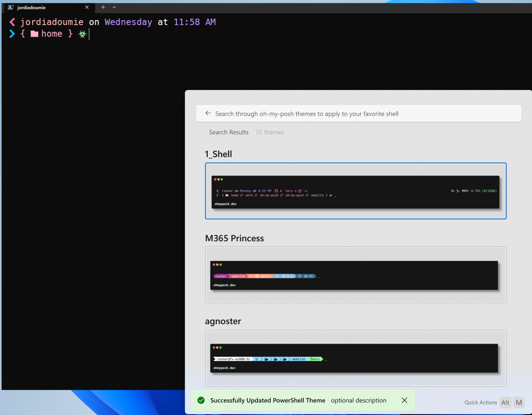Click the 72 themes count label
This screenshot has width=532, height=415.
click(x=270, y=132)
